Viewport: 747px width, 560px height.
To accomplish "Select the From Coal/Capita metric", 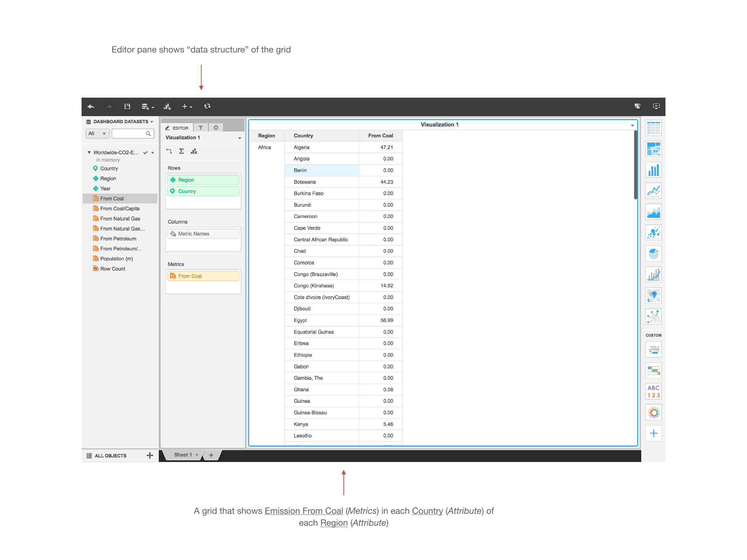I will tap(120, 209).
